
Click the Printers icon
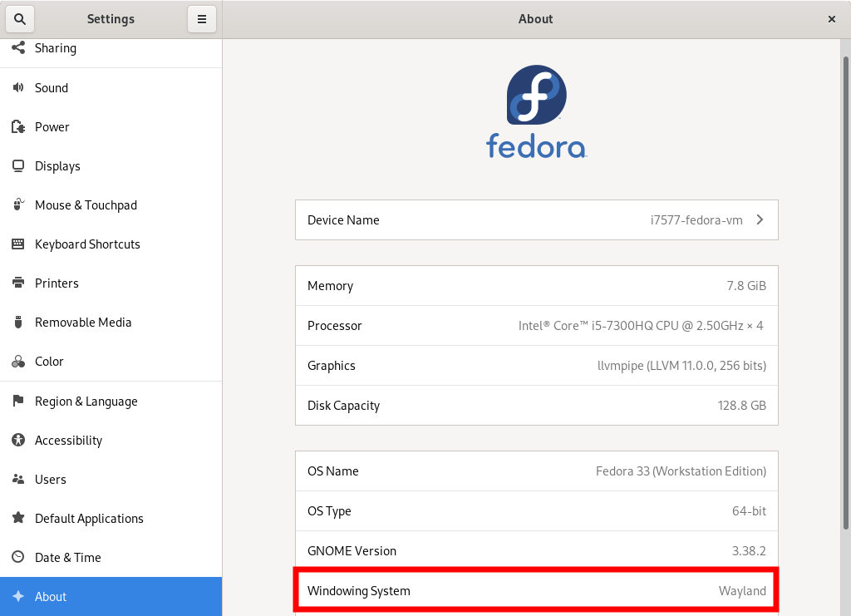coord(18,283)
